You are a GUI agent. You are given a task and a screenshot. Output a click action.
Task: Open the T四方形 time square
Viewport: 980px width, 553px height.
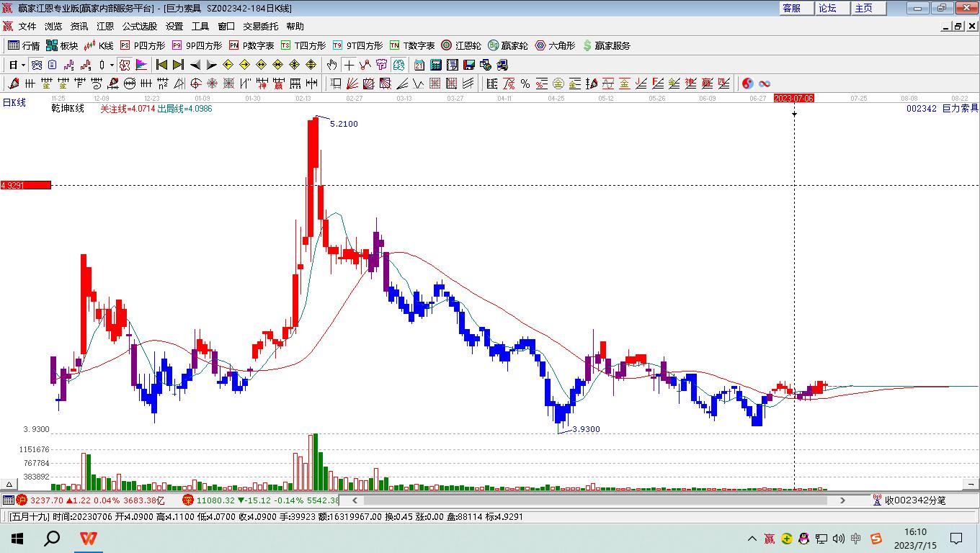click(303, 45)
